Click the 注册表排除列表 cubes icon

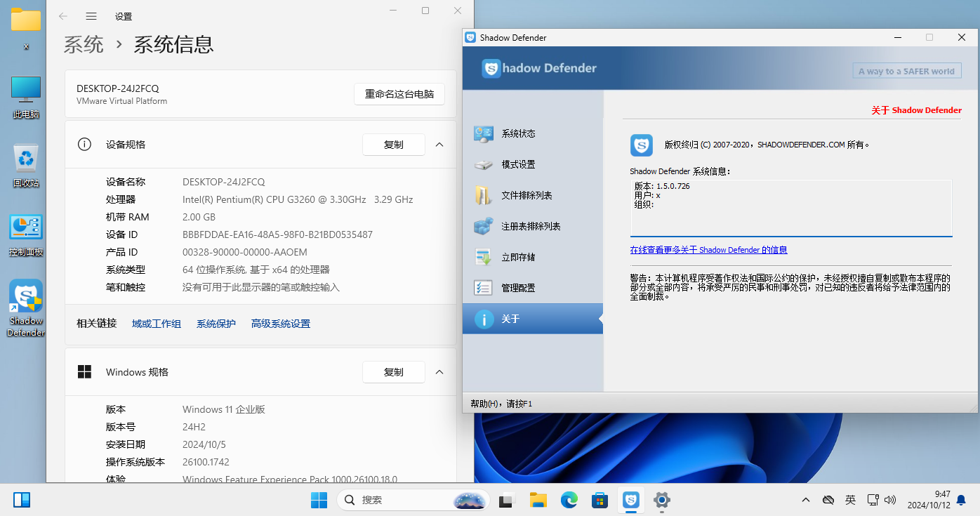pyautogui.click(x=484, y=226)
